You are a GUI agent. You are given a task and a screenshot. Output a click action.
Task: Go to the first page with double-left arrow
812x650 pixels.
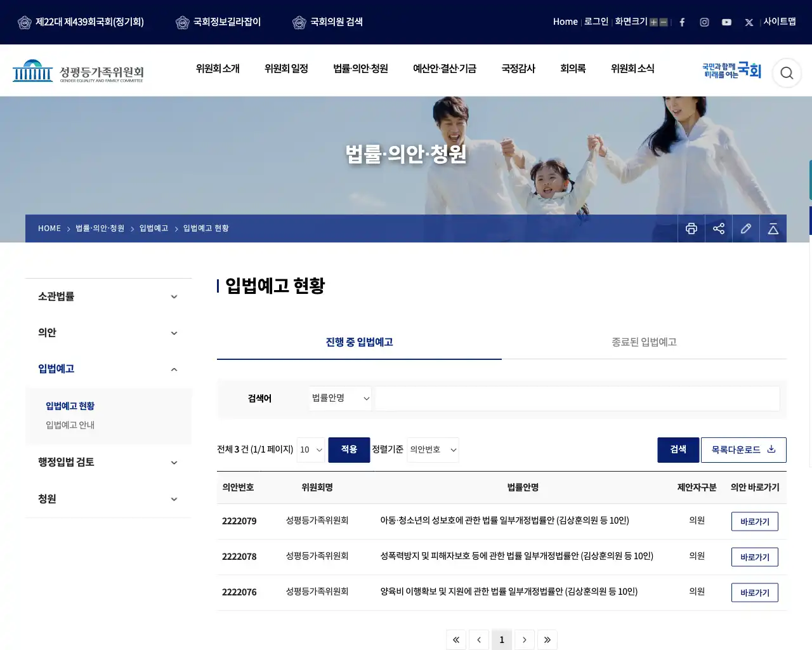456,640
